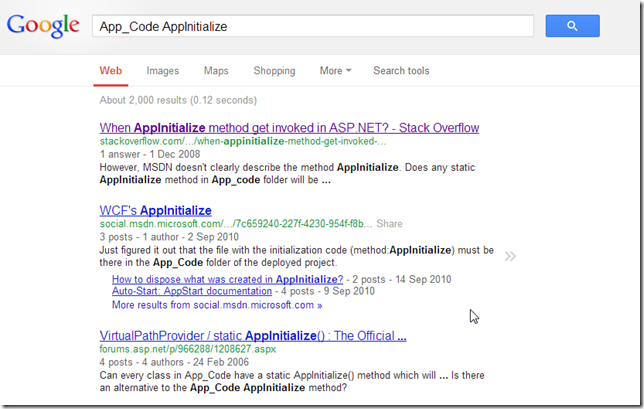View more results from social.msdn.microsoft.com
This screenshot has height=409, width=644.
tap(217, 305)
